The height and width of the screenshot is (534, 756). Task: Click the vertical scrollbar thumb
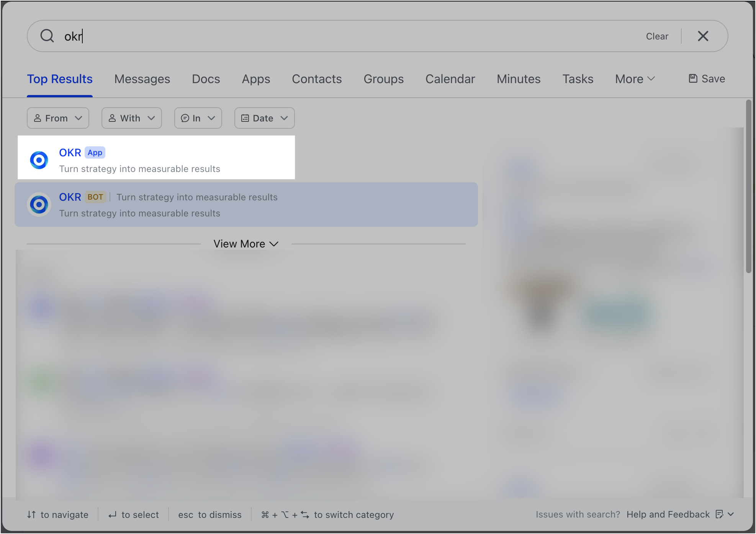point(748,186)
